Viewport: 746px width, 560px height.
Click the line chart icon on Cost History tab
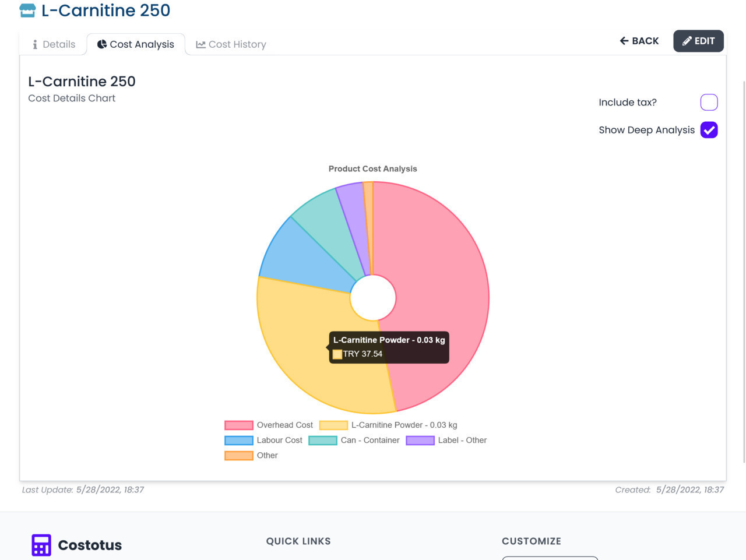click(200, 44)
